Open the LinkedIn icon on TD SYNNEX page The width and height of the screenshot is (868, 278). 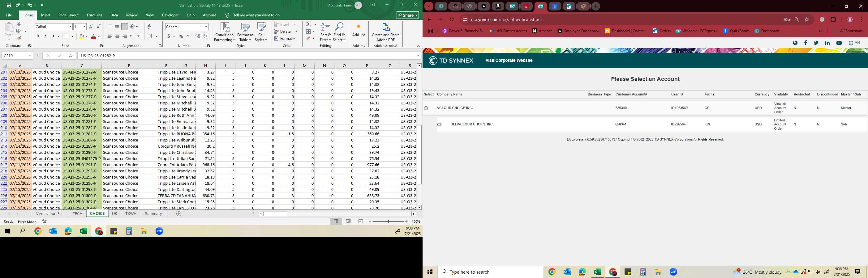(827, 43)
